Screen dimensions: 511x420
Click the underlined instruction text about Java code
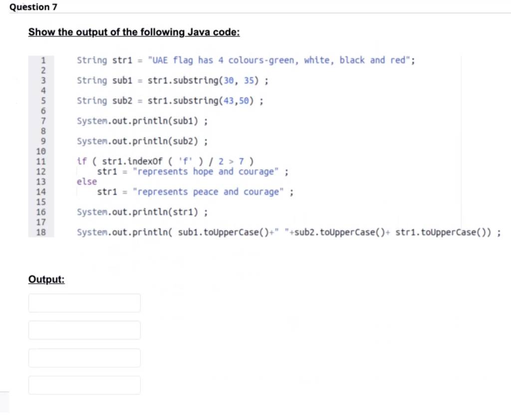pos(134,32)
